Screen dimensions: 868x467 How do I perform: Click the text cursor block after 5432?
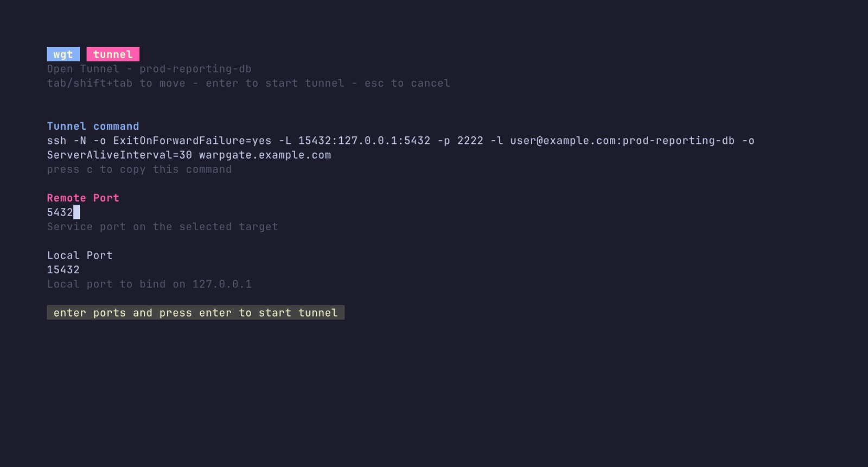point(76,212)
